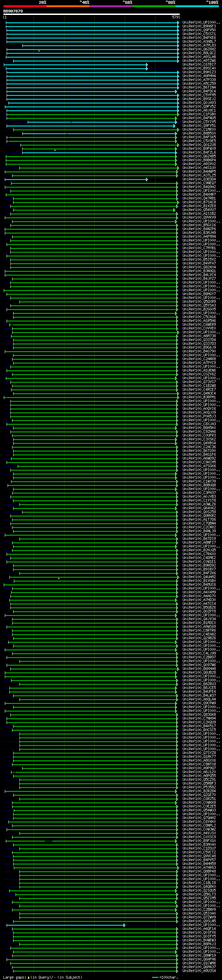Image resolution: width=222 pixels, height=980 pixels.
Task: Select hit label UniRef100_B9SC40
Action: [199, 68]
